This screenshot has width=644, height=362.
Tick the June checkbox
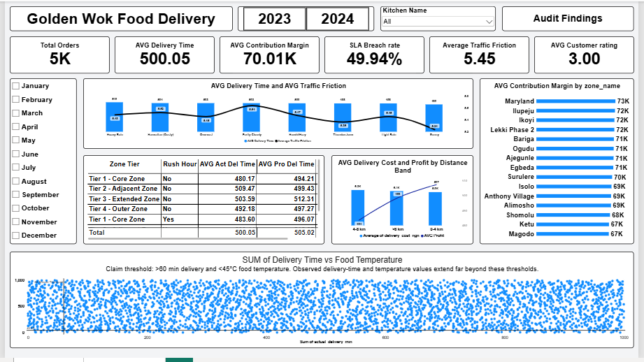15,154
